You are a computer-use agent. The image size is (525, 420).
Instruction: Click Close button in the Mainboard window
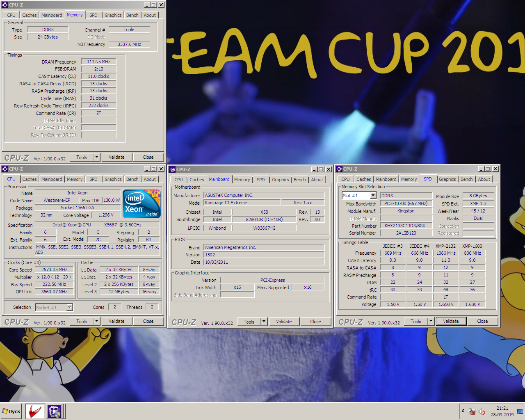coord(315,322)
